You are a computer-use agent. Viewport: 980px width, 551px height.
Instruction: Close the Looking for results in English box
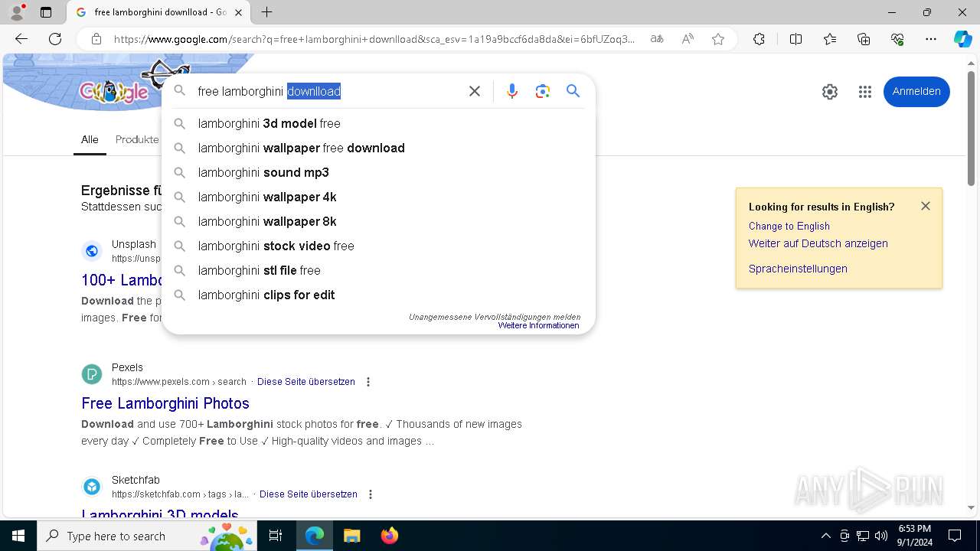coord(926,206)
